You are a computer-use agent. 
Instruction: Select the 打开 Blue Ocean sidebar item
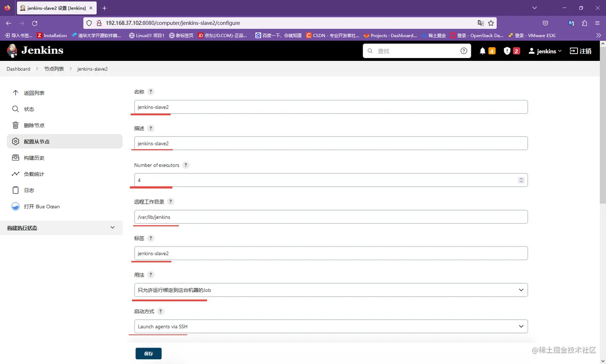click(65, 206)
